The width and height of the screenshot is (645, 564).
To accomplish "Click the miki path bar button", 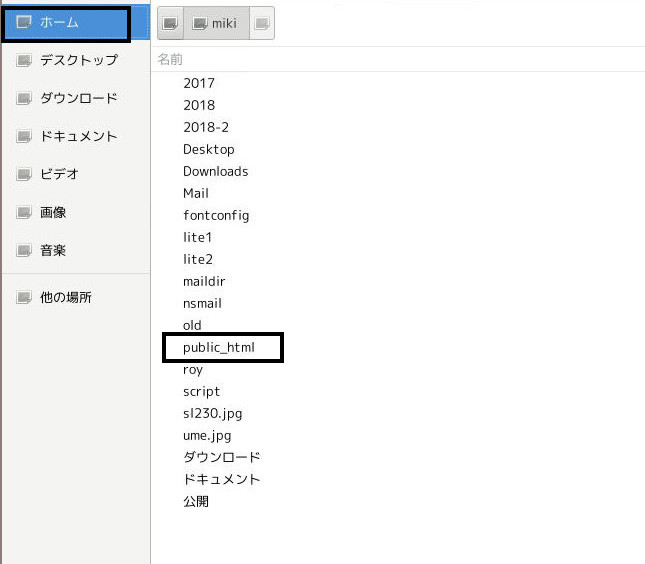I will (216, 23).
